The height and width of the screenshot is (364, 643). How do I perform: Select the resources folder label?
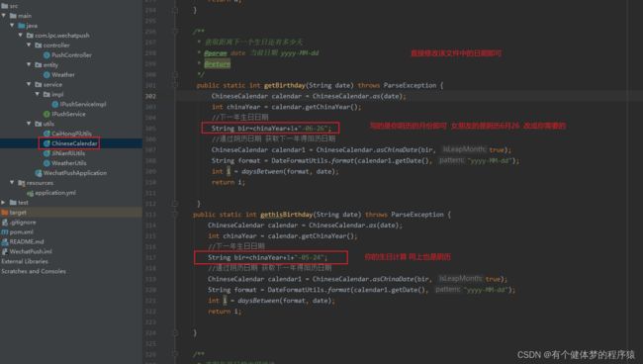40,183
